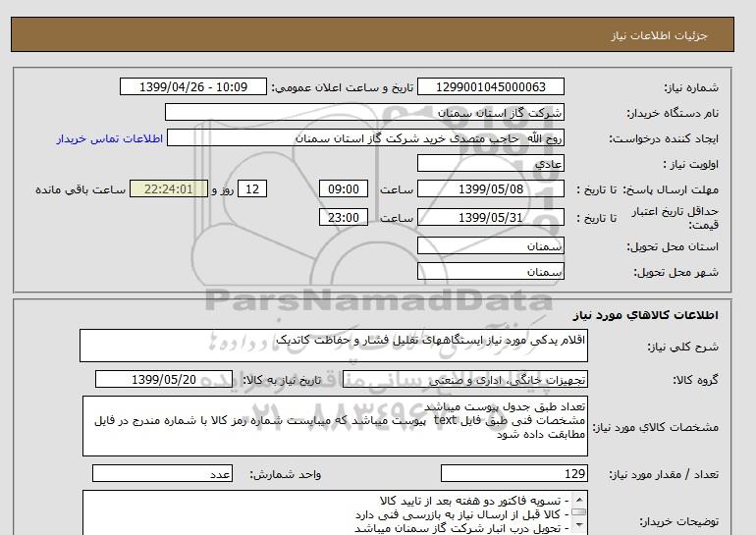Select the priority field showing عادي

(490, 164)
